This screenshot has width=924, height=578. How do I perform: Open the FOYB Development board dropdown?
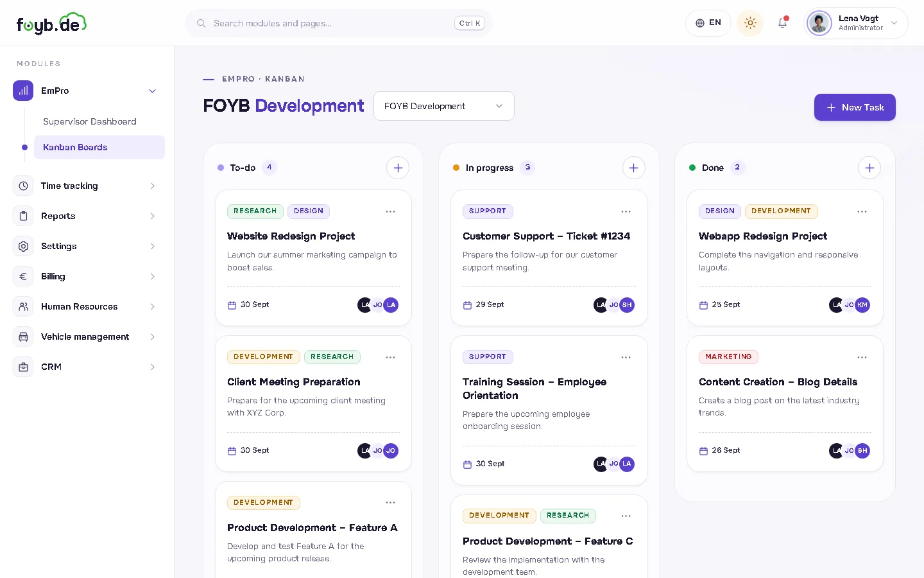coord(444,106)
